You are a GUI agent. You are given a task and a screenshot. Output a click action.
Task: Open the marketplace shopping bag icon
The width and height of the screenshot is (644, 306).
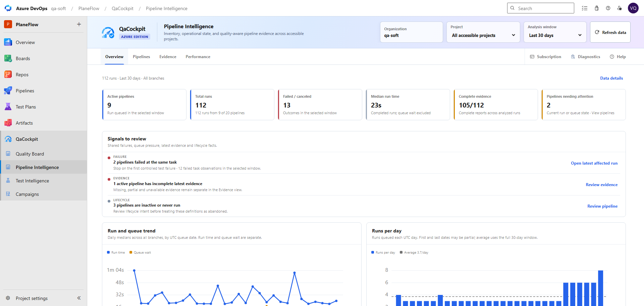point(597,8)
